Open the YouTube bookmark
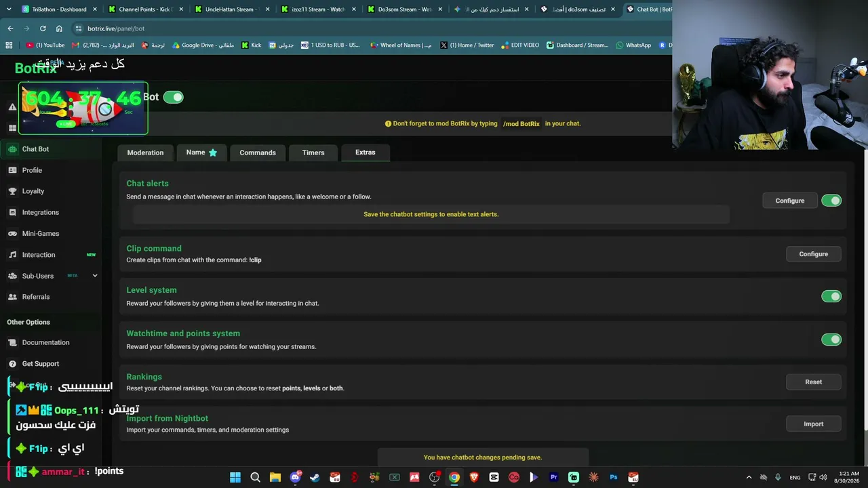The width and height of the screenshot is (868, 488). tap(45, 45)
